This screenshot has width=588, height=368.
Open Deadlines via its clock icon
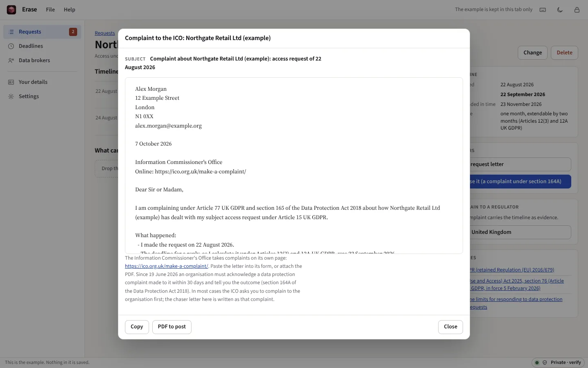[x=11, y=46]
